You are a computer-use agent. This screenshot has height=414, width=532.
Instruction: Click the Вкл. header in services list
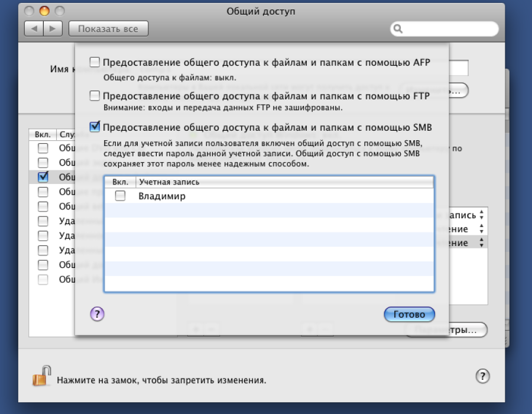pos(43,134)
